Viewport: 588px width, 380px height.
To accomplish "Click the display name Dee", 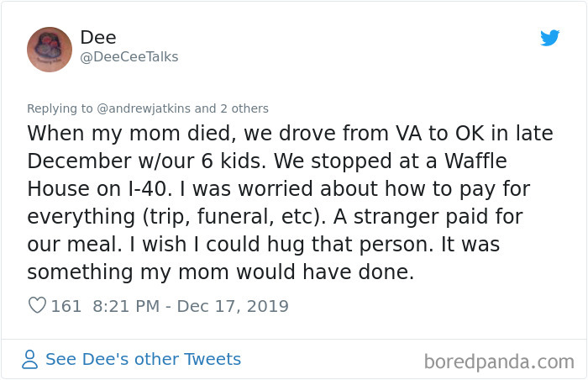I will coord(98,38).
